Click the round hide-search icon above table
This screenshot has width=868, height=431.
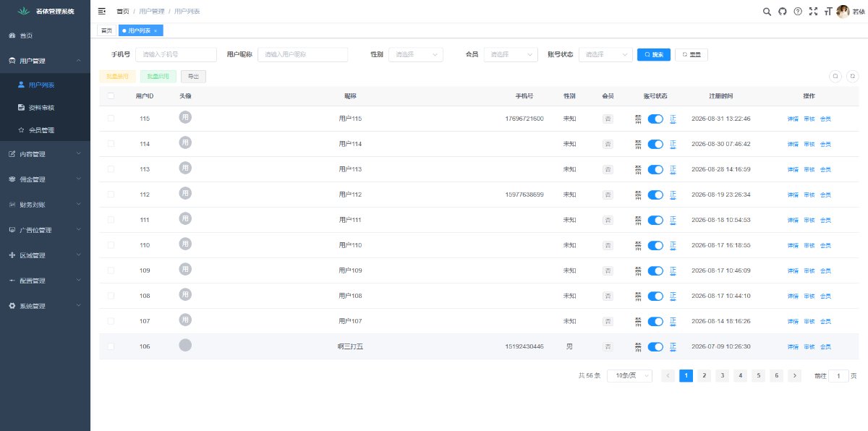pos(835,75)
